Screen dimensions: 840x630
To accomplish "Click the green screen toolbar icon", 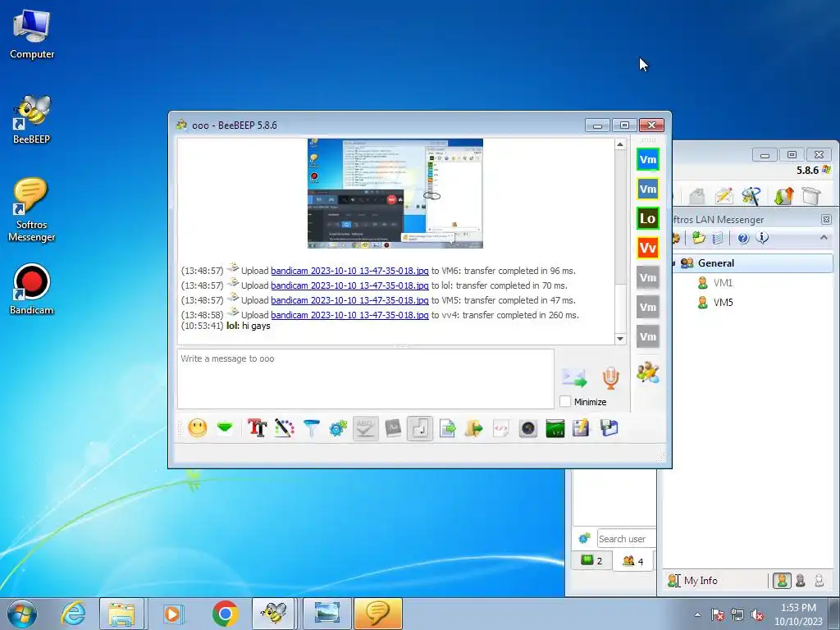I will [x=555, y=428].
